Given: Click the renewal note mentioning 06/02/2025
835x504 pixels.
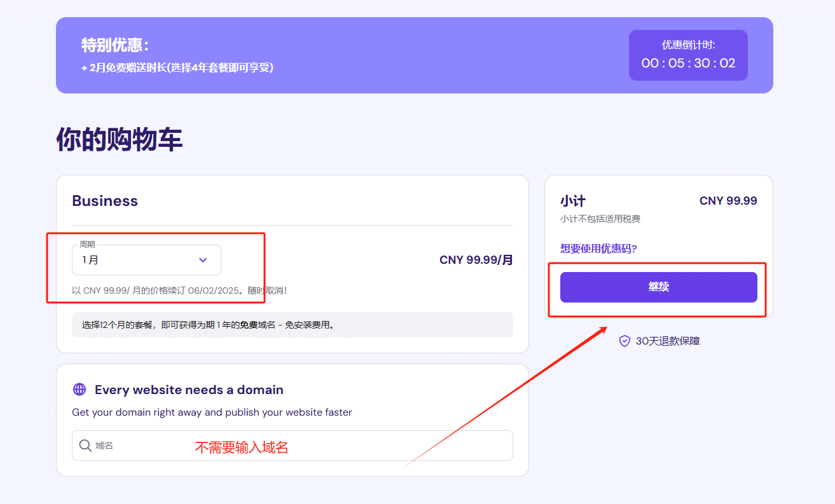Looking at the screenshot, I should (179, 290).
